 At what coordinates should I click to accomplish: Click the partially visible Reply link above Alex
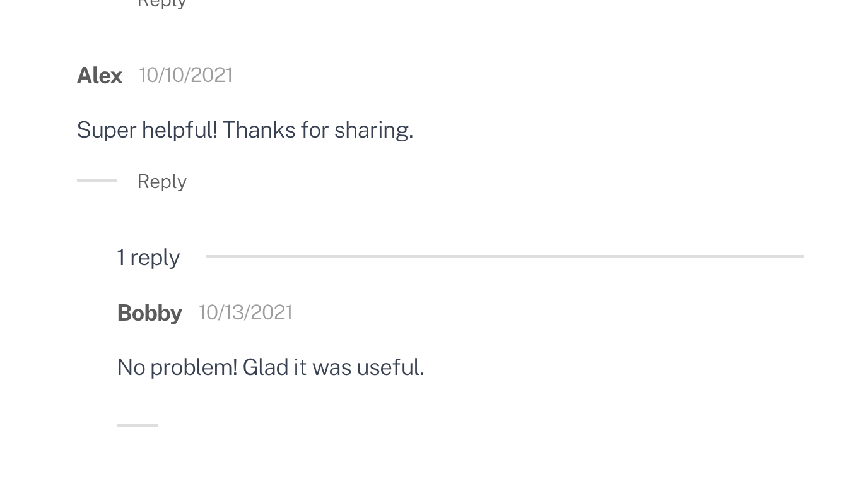point(161,4)
